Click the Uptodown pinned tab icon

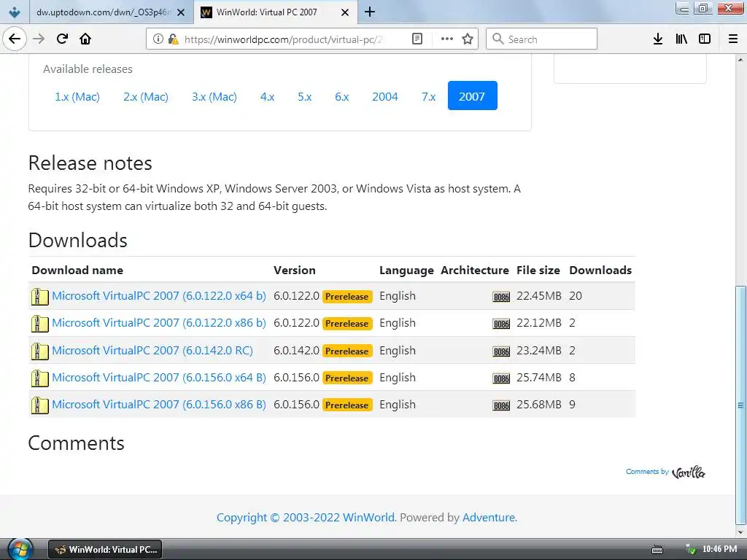pos(15,12)
